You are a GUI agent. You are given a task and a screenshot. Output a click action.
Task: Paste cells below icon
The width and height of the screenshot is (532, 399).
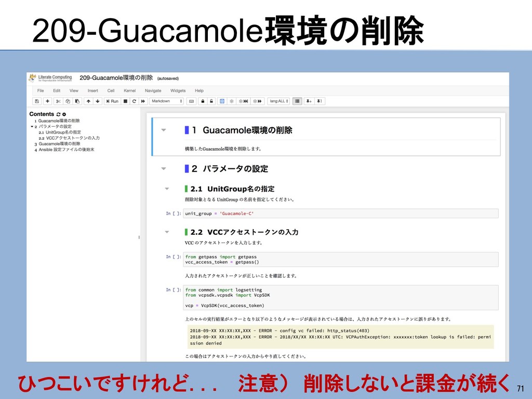(x=77, y=101)
